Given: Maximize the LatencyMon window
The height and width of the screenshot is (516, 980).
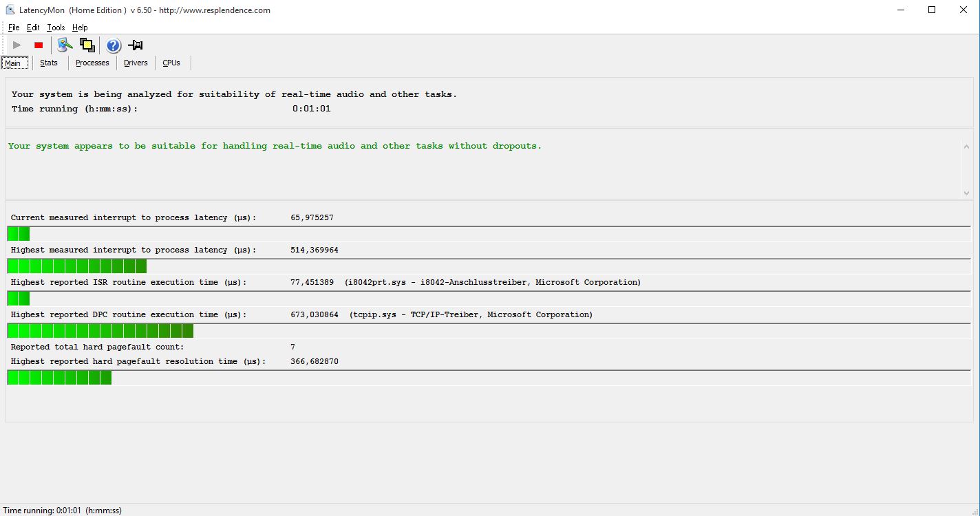Looking at the screenshot, I should 932,10.
